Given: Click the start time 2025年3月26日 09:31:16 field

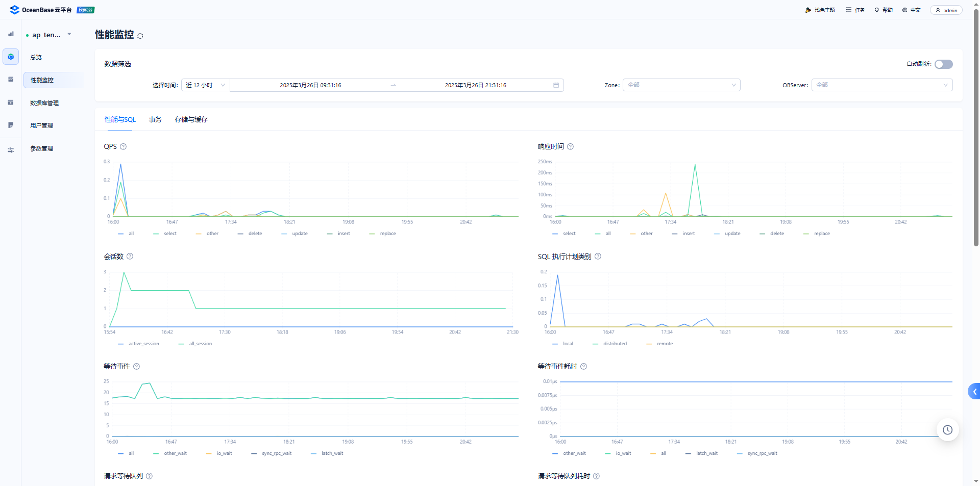Looking at the screenshot, I should [310, 85].
